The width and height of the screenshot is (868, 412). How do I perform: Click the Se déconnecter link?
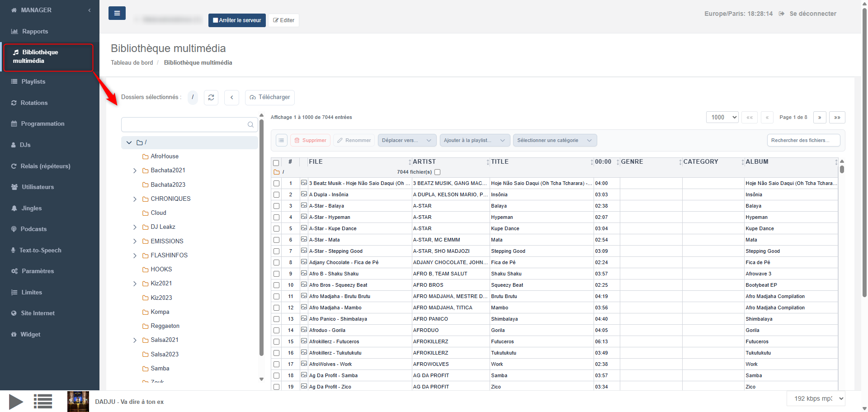812,14
